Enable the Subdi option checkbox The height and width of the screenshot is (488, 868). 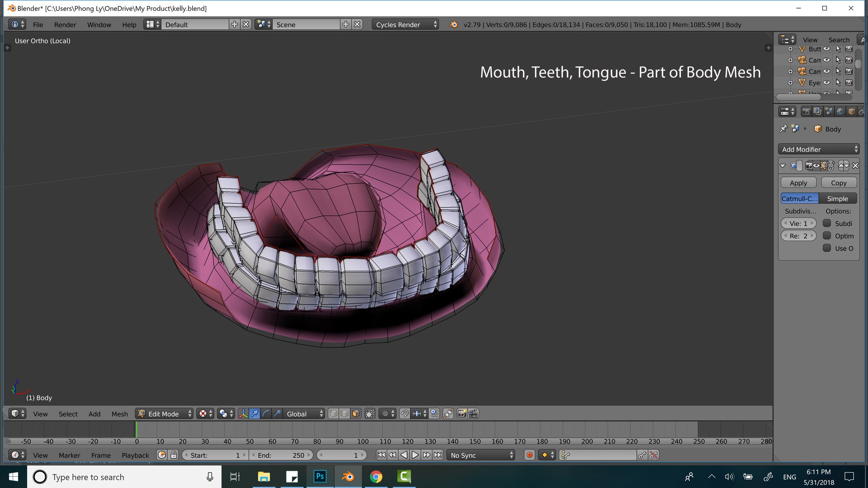pyautogui.click(x=827, y=223)
